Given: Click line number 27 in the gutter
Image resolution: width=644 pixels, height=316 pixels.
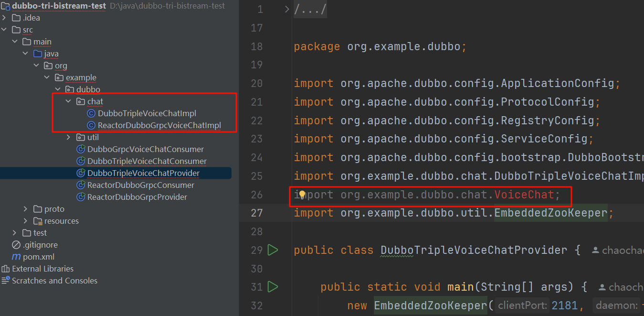Looking at the screenshot, I should tap(257, 213).
